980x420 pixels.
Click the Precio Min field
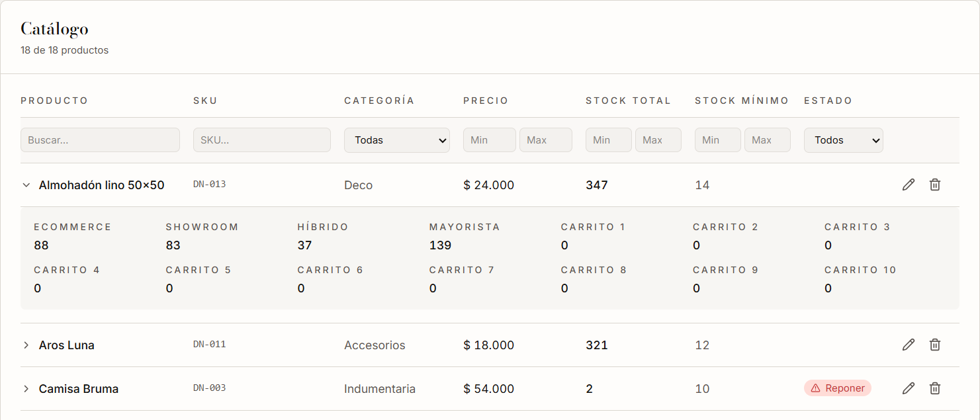pyautogui.click(x=490, y=140)
